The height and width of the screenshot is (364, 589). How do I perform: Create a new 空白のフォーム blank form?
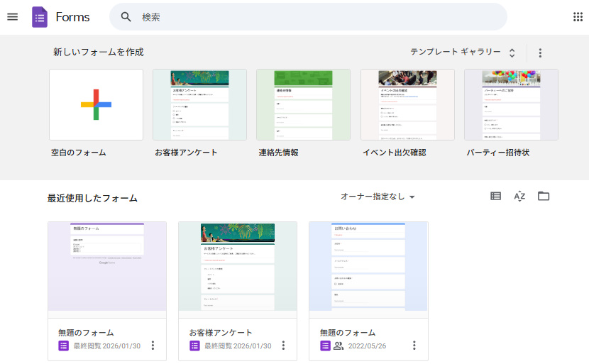point(96,104)
